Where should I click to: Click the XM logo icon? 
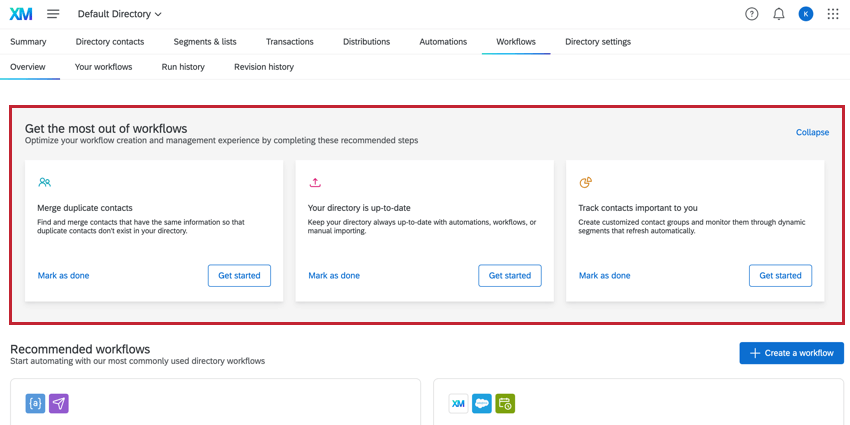[21, 14]
